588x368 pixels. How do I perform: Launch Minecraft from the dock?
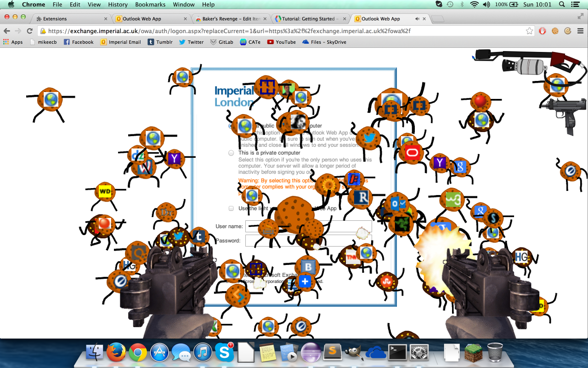tap(473, 353)
